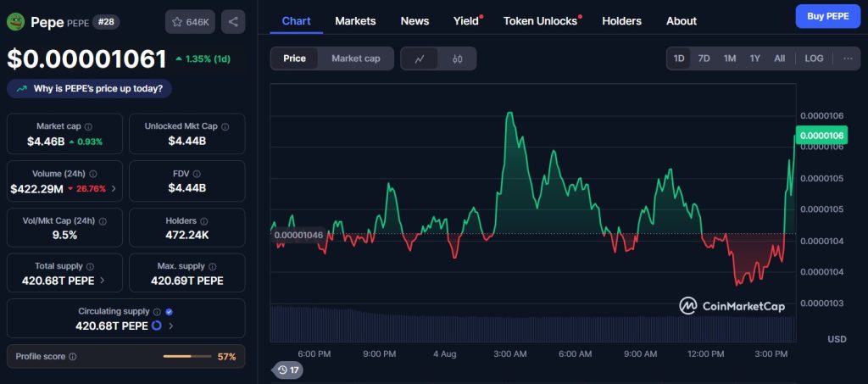
Task: Add Pepe to watchlist via star button
Action: click(x=190, y=22)
